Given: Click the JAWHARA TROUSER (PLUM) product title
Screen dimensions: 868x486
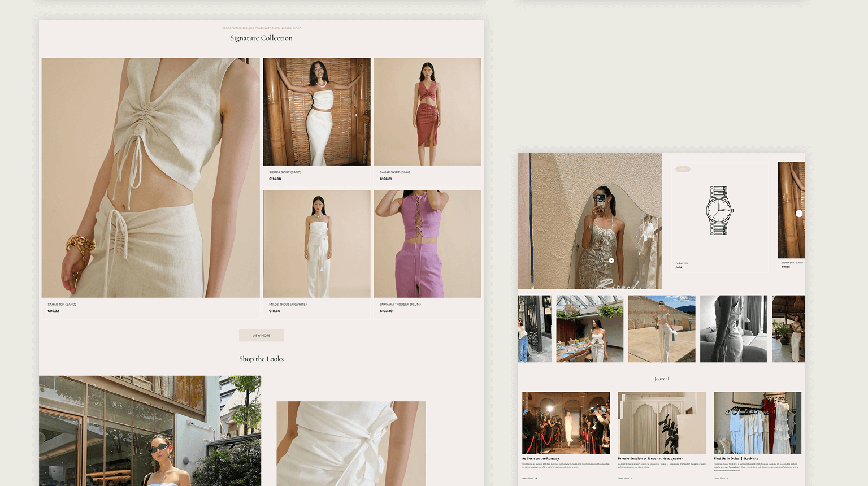Looking at the screenshot, I should coord(400,305).
